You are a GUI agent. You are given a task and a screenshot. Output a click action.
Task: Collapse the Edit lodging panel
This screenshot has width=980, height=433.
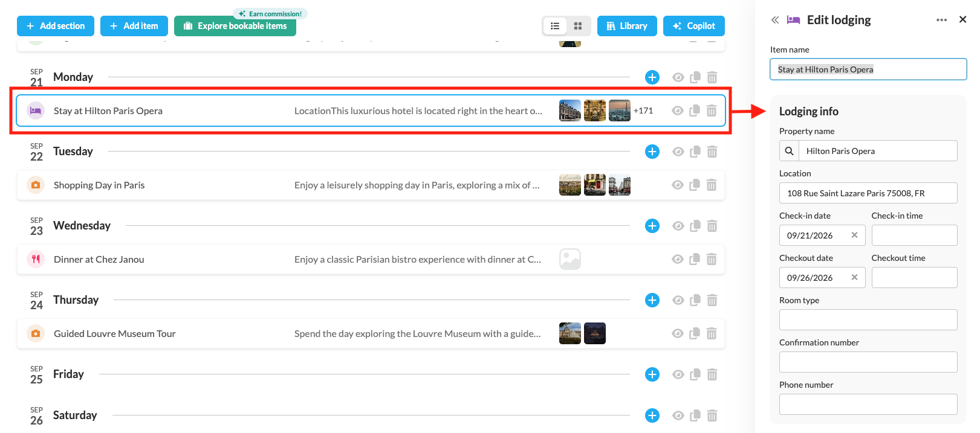click(x=775, y=20)
